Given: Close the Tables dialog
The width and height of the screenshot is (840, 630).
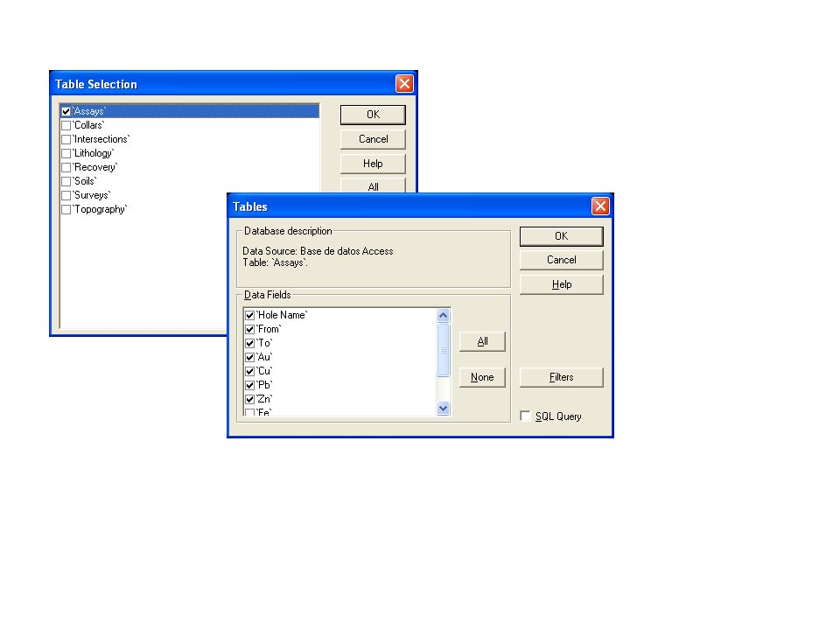Looking at the screenshot, I should [600, 206].
